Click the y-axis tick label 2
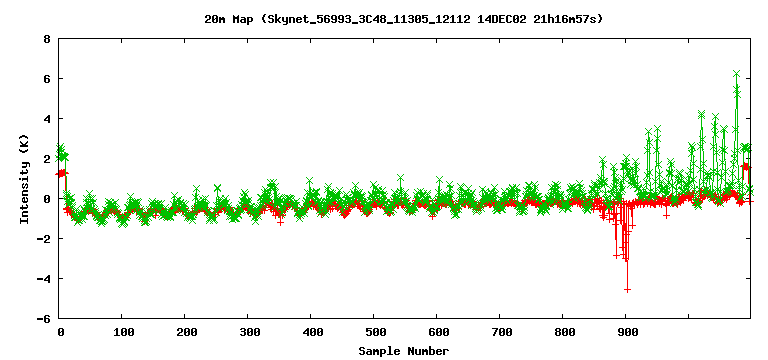Image resolution: width=768 pixels, height=360 pixels. coord(48,159)
